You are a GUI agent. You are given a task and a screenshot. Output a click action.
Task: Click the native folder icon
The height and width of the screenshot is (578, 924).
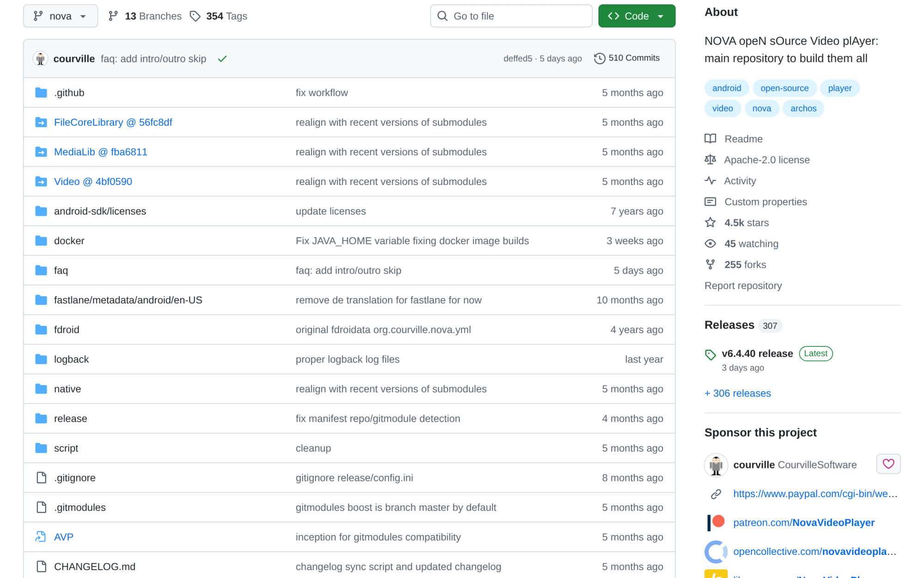click(41, 389)
